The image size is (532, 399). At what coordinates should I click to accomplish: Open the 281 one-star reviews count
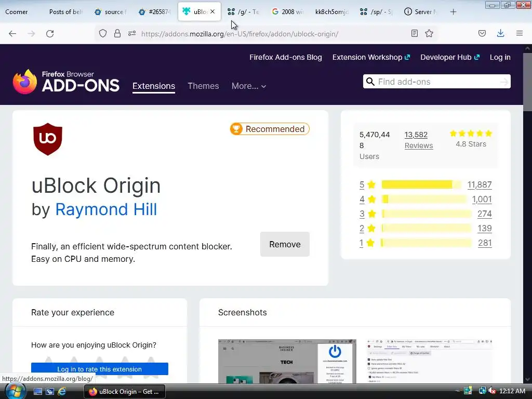[x=485, y=243]
